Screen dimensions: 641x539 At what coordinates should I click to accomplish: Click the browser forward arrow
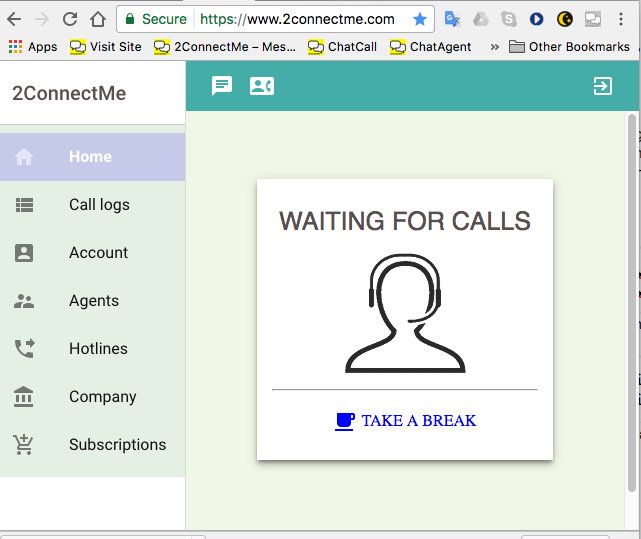[x=42, y=19]
